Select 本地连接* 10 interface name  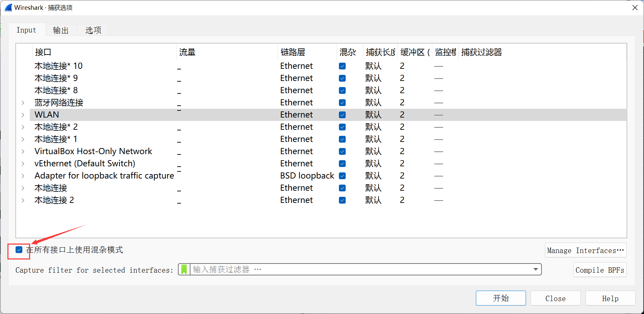(59, 66)
